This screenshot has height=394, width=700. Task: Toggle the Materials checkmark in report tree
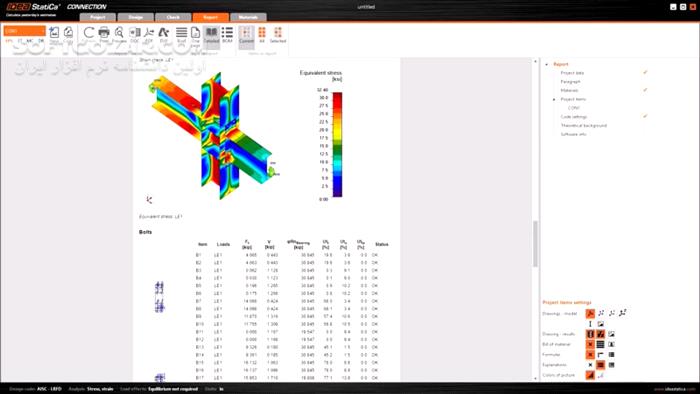tap(645, 90)
